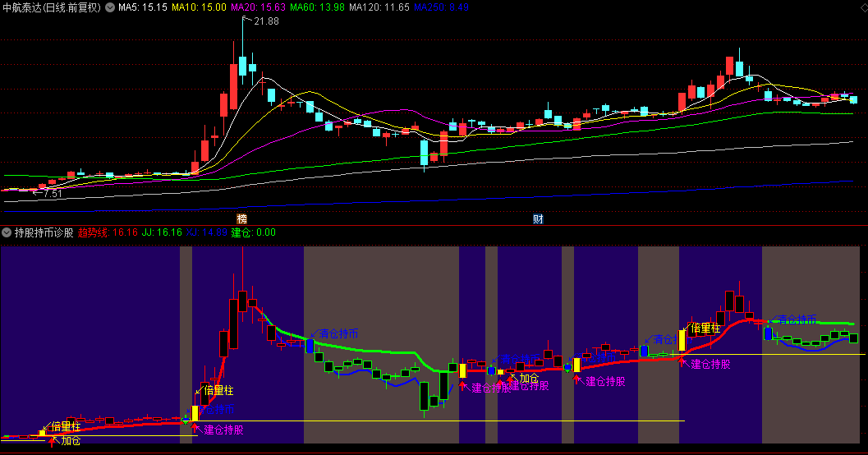Click the 榜 event marker on the chart
The width and height of the screenshot is (868, 455).
click(x=242, y=218)
